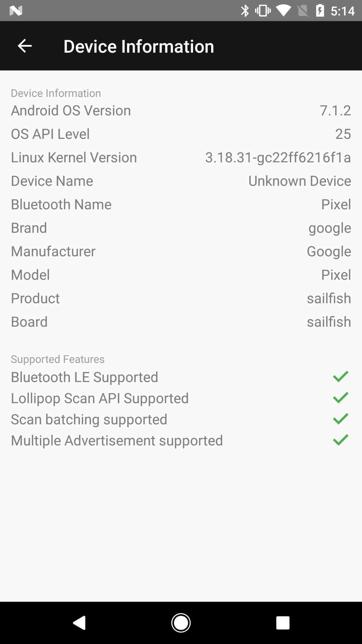Tap the Wi-Fi icon in the status bar
362x644 pixels.
[x=284, y=11]
